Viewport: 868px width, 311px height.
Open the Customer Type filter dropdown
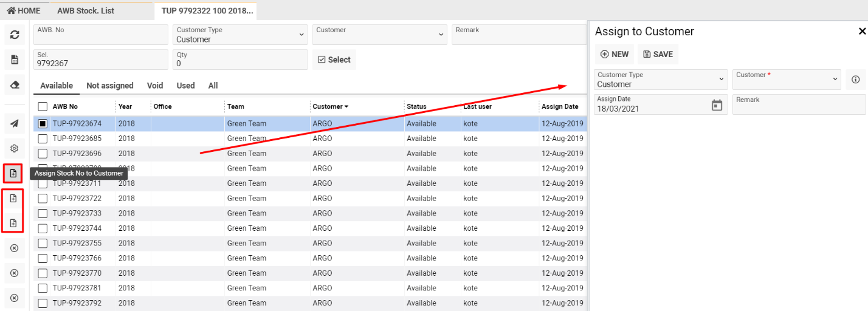point(240,35)
